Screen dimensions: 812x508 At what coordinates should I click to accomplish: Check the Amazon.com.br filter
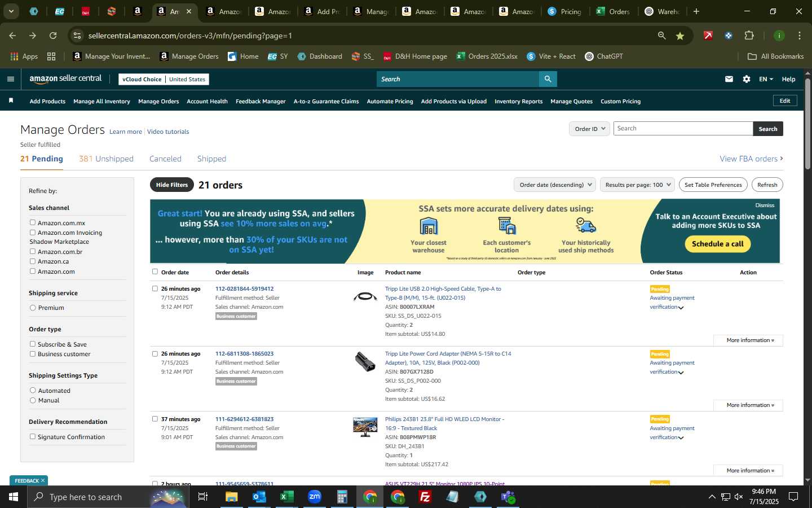pyautogui.click(x=33, y=251)
